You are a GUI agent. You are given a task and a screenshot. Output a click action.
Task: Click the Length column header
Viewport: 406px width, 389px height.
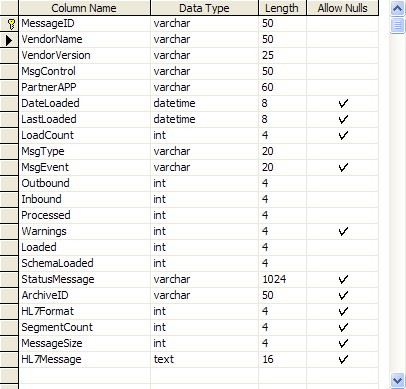coord(282,8)
